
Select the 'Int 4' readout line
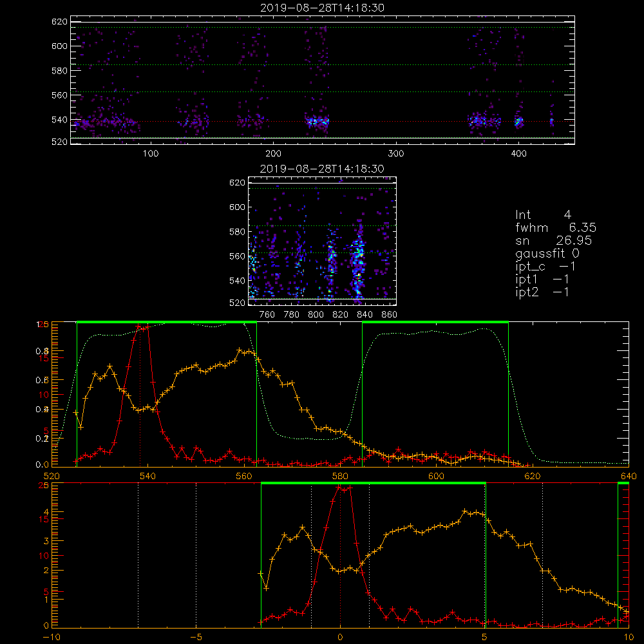point(543,215)
